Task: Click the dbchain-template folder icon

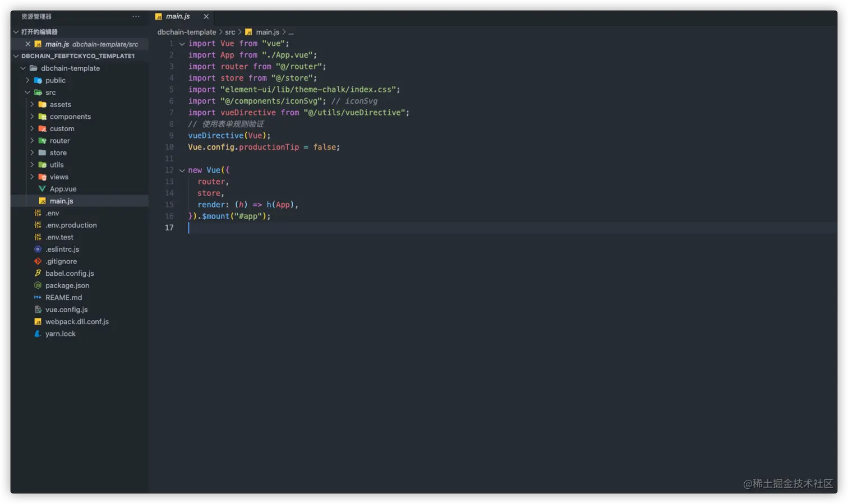Action: tap(34, 68)
